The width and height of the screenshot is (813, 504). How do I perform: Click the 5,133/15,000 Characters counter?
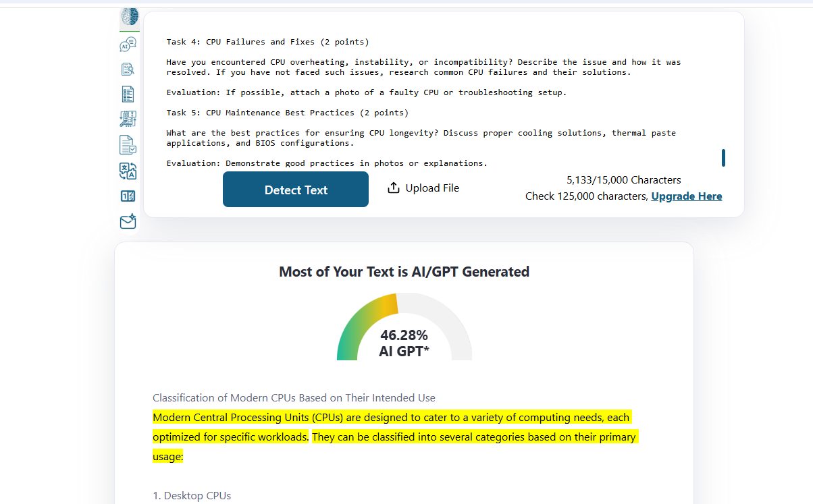coord(624,180)
